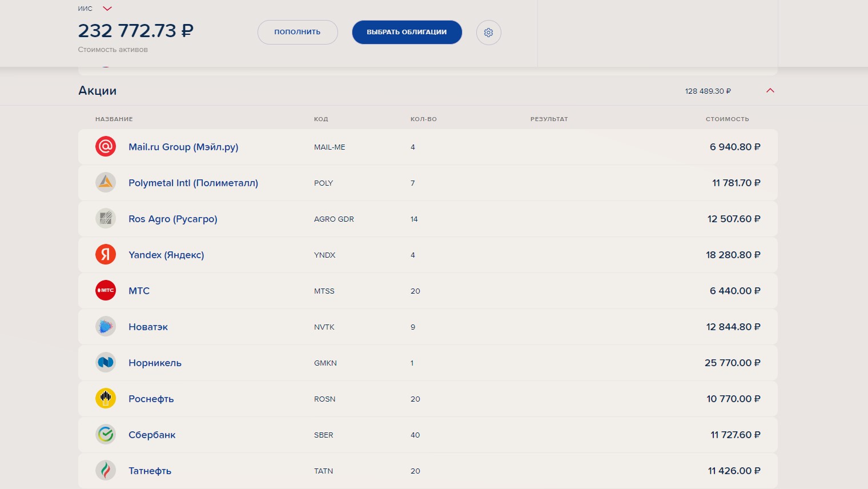Click the Название column header

(x=114, y=119)
